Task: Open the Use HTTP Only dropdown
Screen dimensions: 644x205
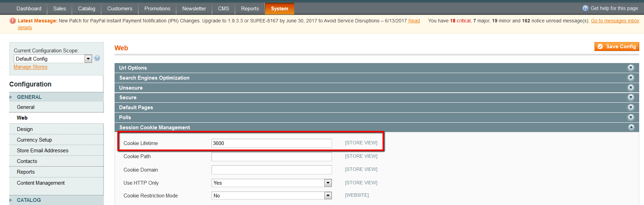Action: coord(271,183)
